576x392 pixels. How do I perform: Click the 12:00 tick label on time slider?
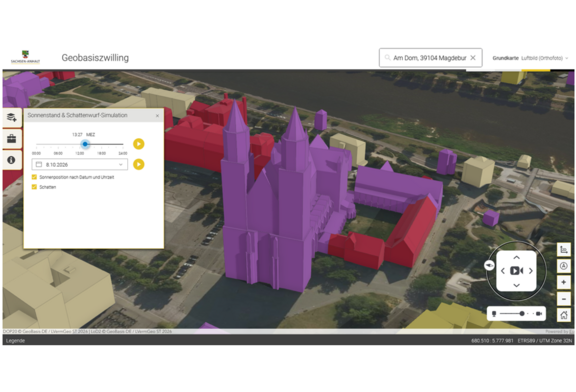click(80, 153)
